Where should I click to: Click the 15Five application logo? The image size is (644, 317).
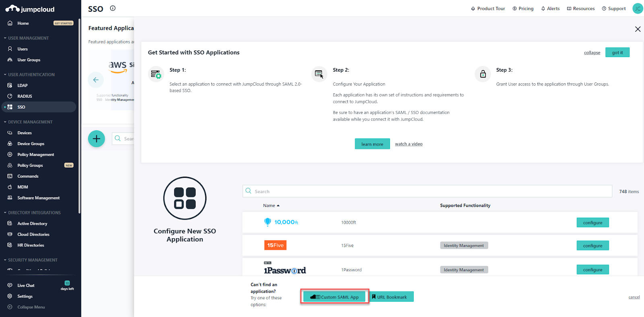275,245
